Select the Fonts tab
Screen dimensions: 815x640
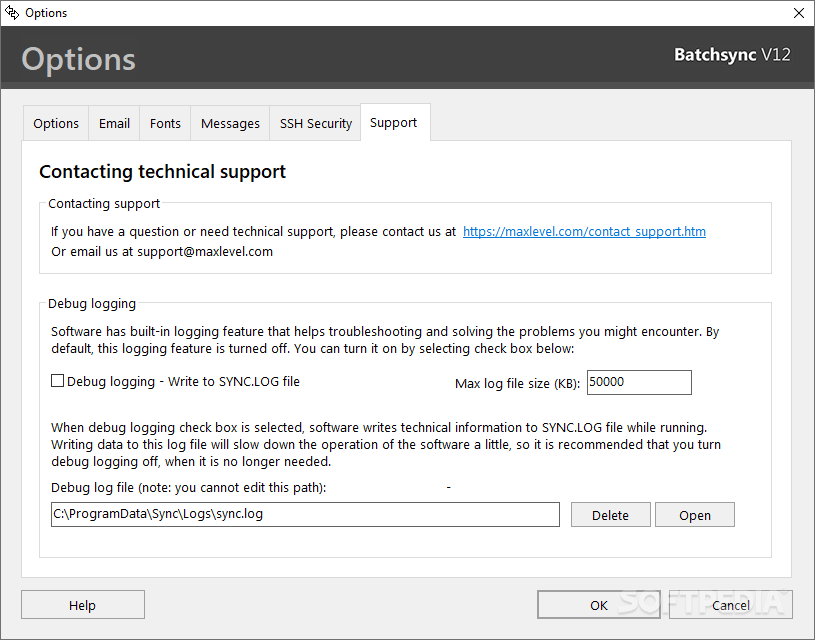(x=165, y=123)
